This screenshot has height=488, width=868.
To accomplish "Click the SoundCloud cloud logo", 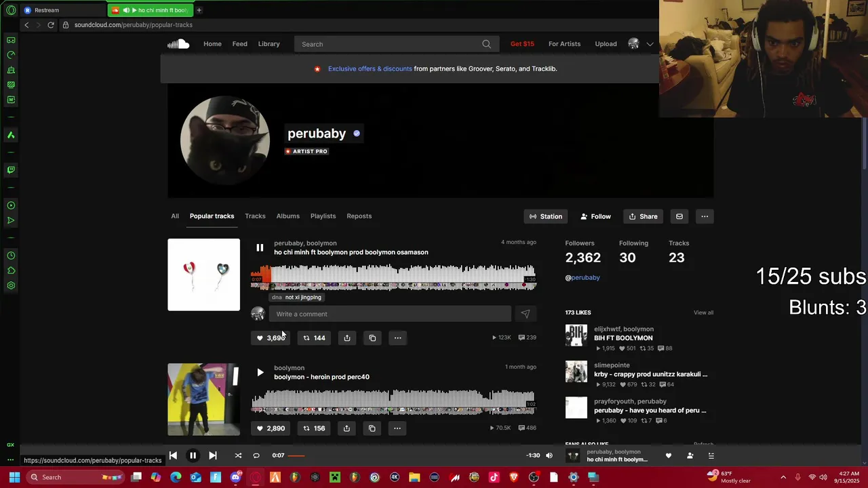I will [x=178, y=44].
